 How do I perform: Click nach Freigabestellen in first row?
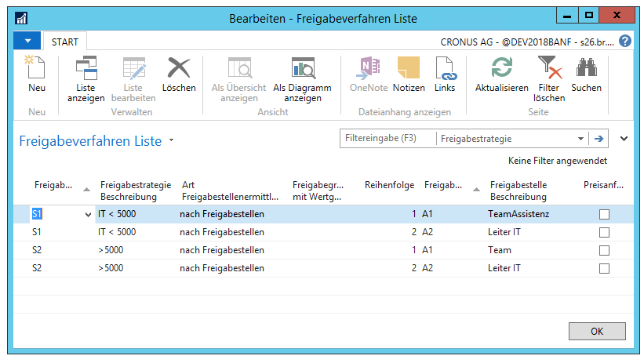pyautogui.click(x=222, y=214)
